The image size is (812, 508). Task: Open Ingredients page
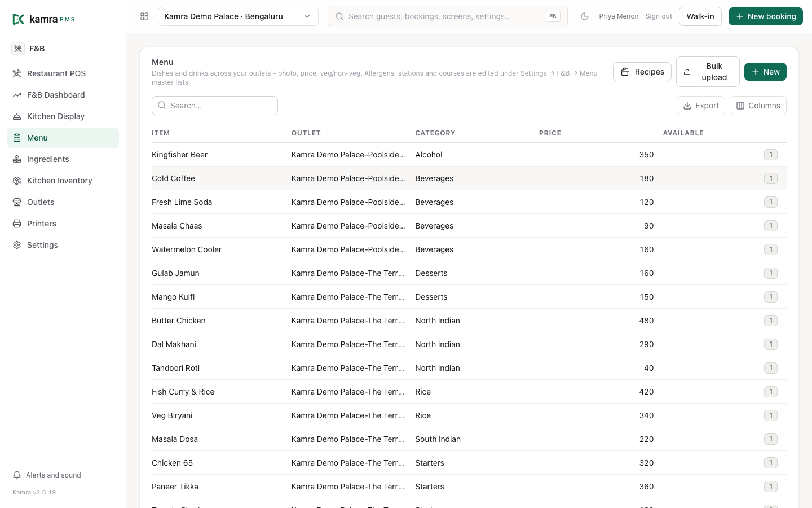pyautogui.click(x=63, y=159)
